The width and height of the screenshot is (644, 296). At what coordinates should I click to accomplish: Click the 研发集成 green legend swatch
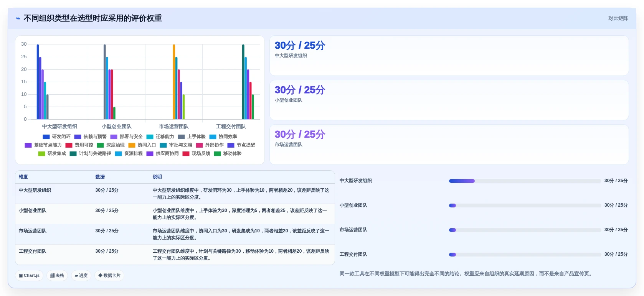tap(41, 153)
